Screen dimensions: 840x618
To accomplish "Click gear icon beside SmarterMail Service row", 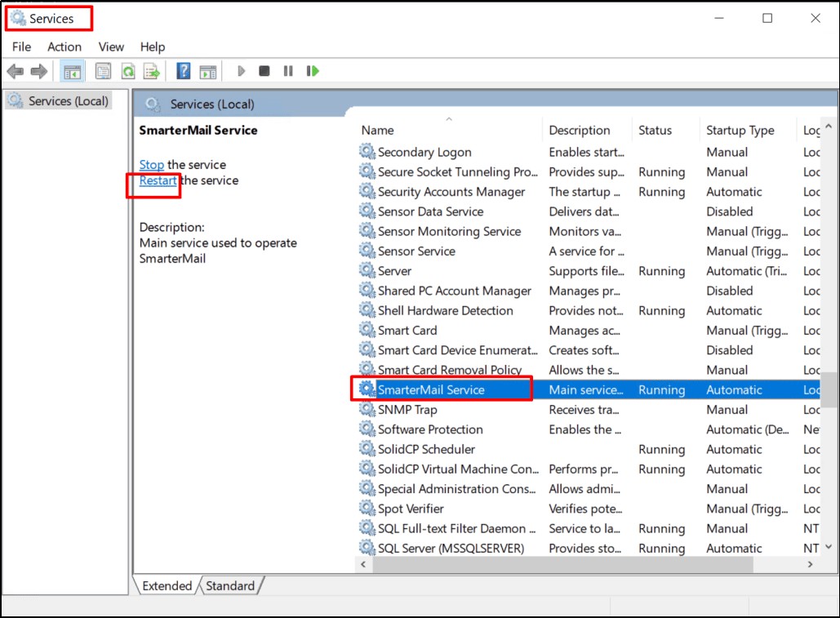I will [367, 389].
